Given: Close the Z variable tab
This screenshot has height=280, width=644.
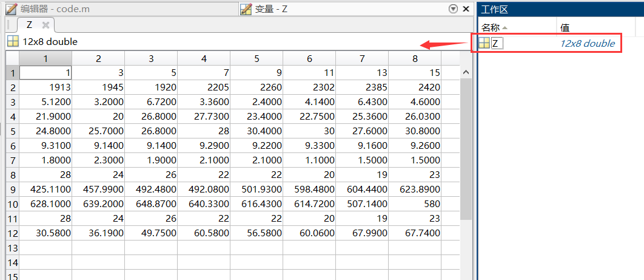Looking at the screenshot, I should tap(45, 26).
